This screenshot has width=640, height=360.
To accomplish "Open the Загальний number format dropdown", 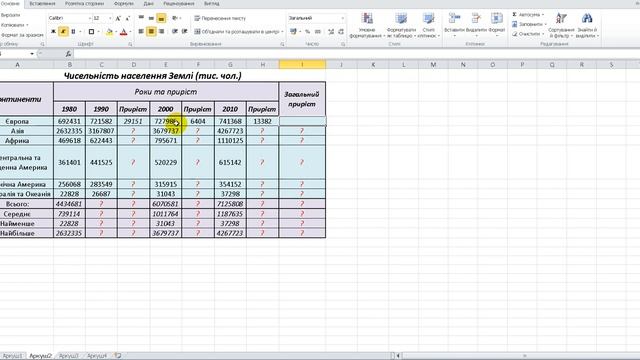I will coord(342,18).
